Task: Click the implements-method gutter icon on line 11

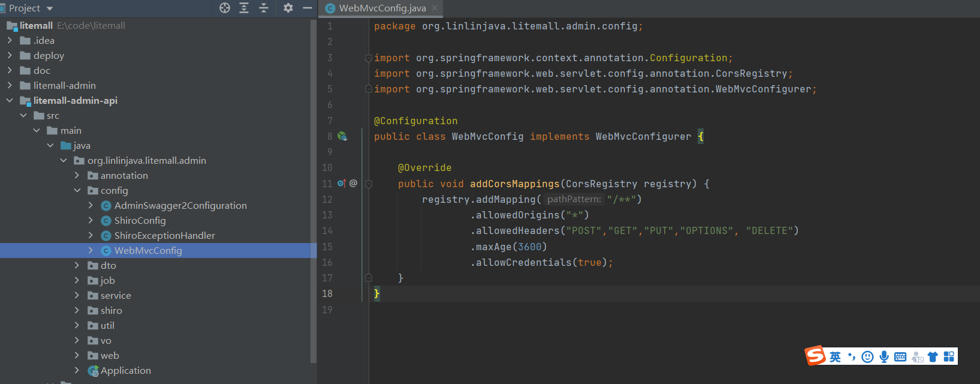Action: (x=341, y=184)
